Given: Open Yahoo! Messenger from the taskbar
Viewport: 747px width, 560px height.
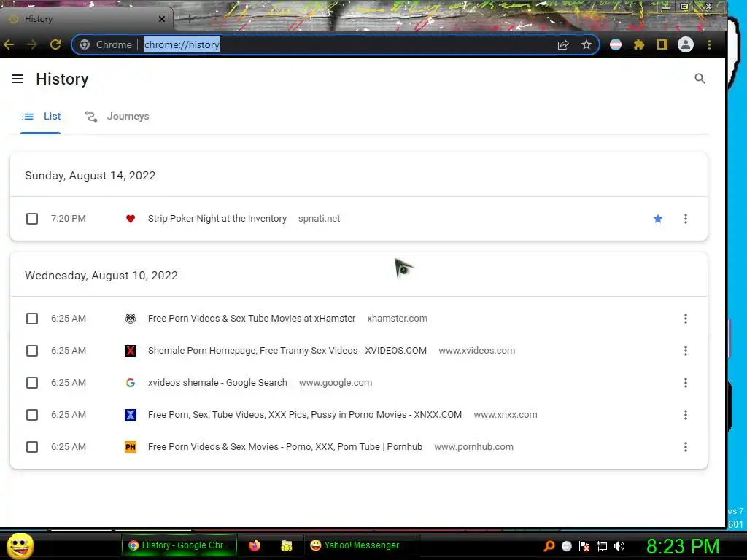Looking at the screenshot, I should click(361, 545).
